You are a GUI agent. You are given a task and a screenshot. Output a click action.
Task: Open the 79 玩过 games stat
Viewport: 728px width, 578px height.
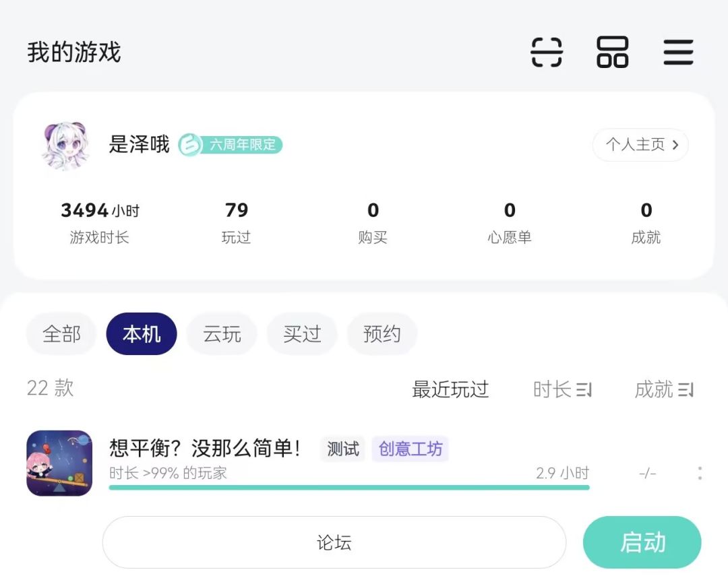click(237, 222)
